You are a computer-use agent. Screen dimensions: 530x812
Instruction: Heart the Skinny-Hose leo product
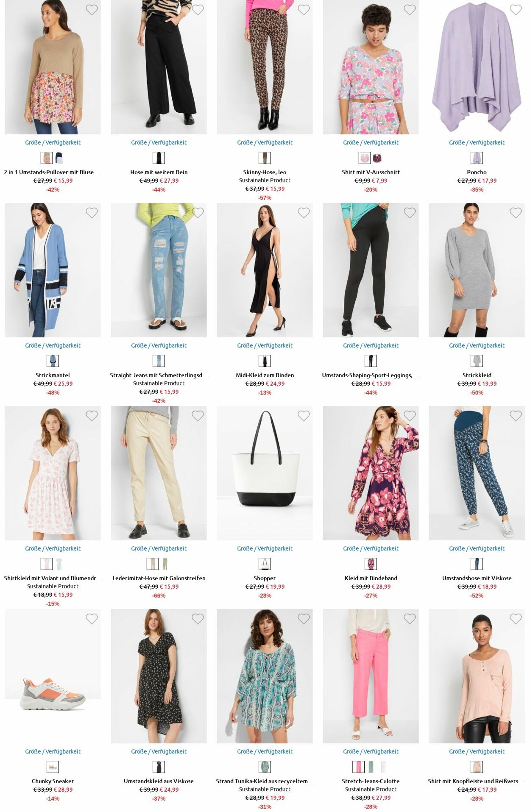tap(304, 10)
